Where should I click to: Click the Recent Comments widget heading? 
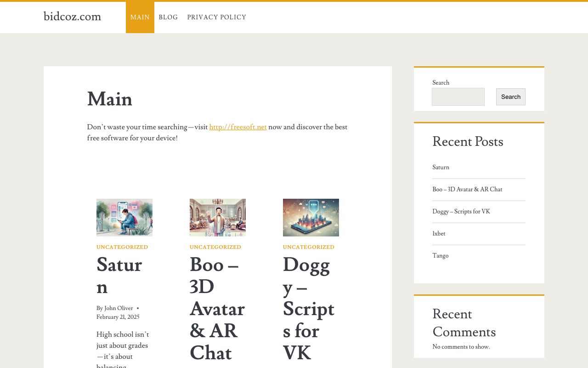[464, 323]
